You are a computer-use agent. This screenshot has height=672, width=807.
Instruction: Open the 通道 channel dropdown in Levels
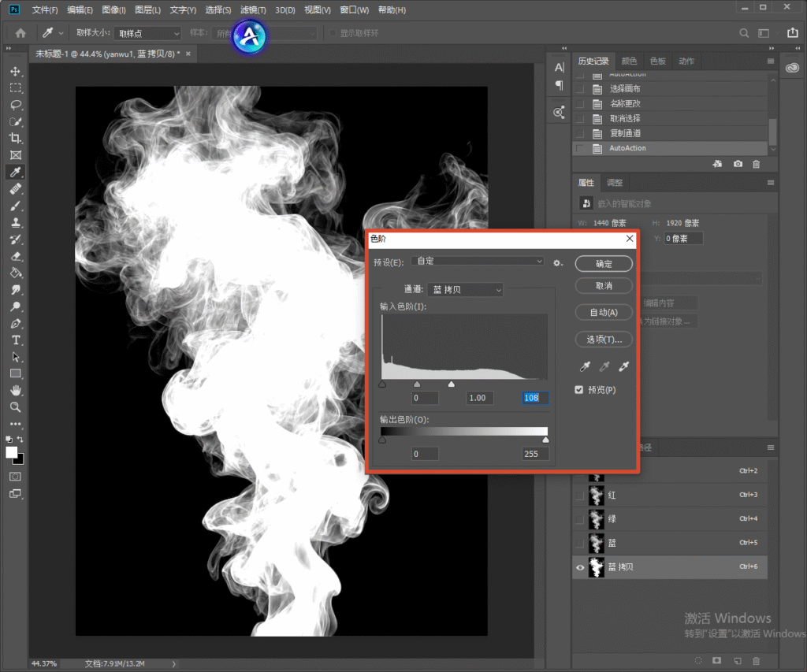465,290
